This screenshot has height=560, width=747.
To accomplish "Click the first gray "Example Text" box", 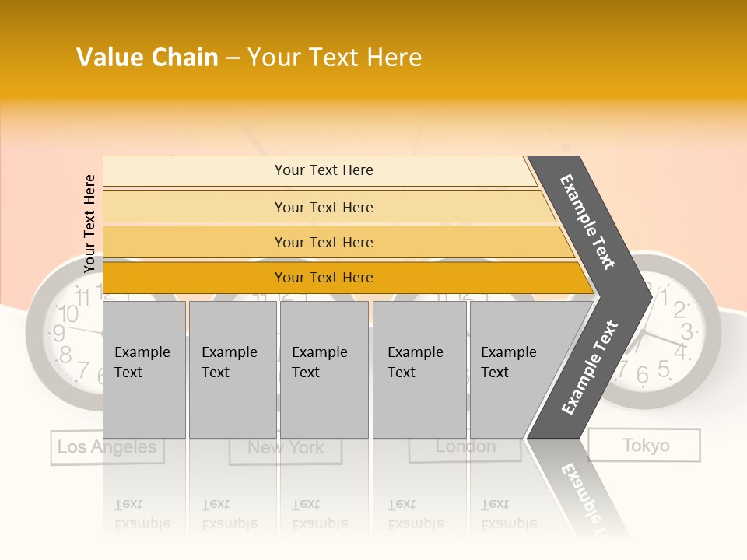I will tap(144, 369).
